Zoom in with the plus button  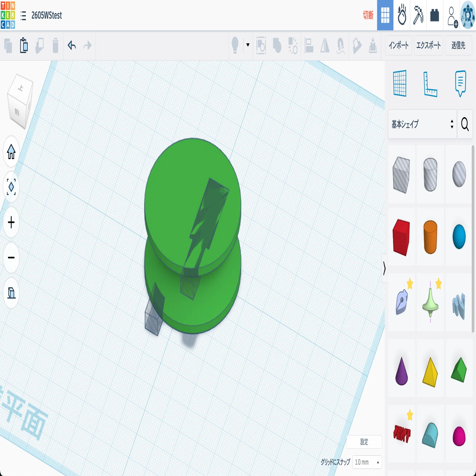11,223
